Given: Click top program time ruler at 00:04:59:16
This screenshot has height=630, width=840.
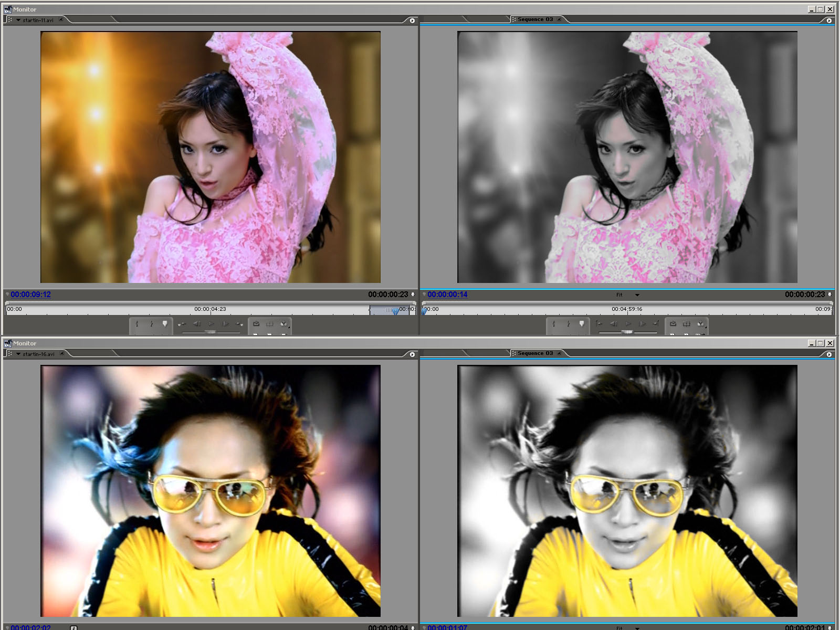Looking at the screenshot, I should pyautogui.click(x=627, y=309).
